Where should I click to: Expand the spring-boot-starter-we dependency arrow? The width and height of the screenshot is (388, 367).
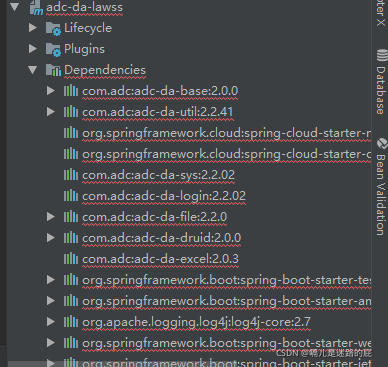tap(51, 343)
